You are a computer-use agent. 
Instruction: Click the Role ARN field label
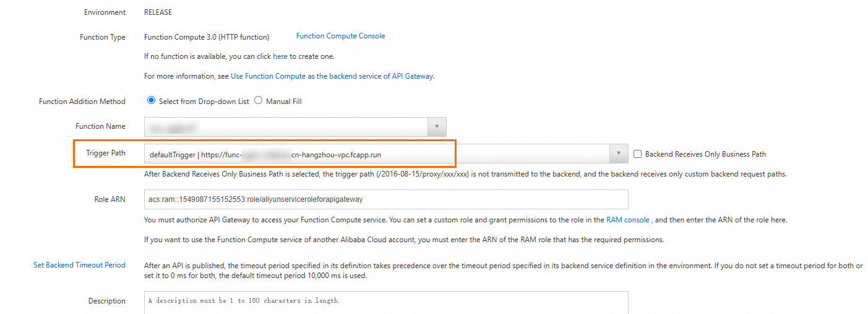coord(110,199)
